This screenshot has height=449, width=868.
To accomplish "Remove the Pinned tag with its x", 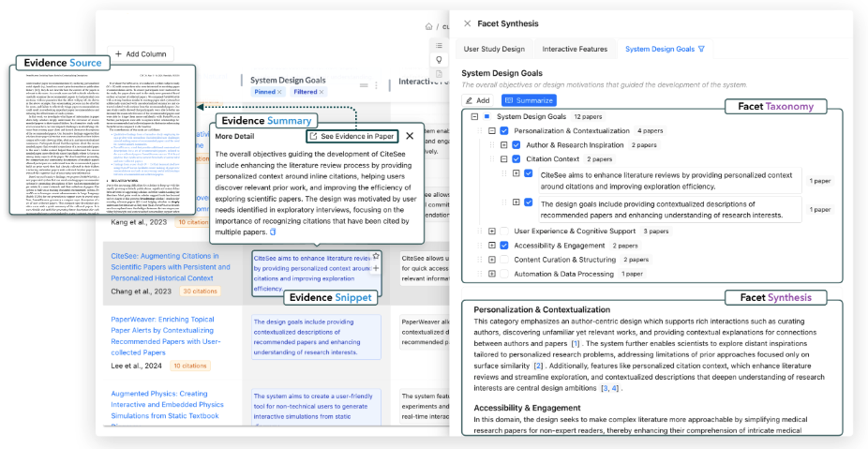I will tap(279, 92).
